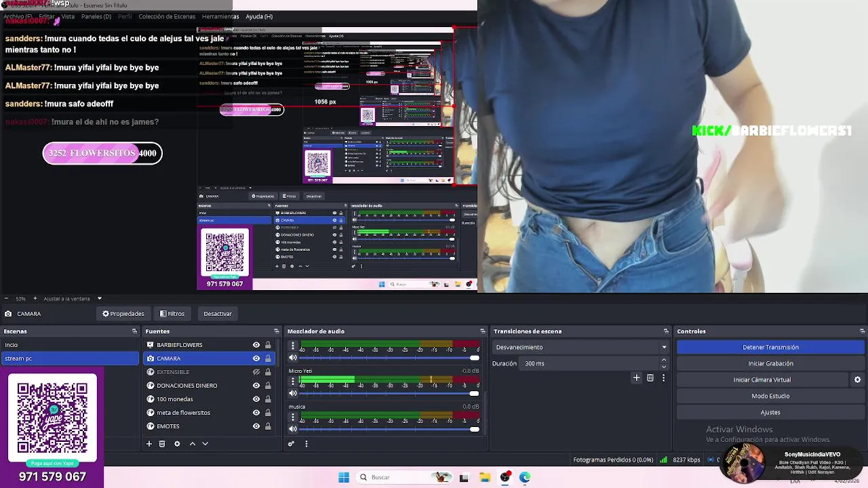Viewport: 868px width, 488px height.
Task: Enable Modo Estudio
Action: [770, 396]
